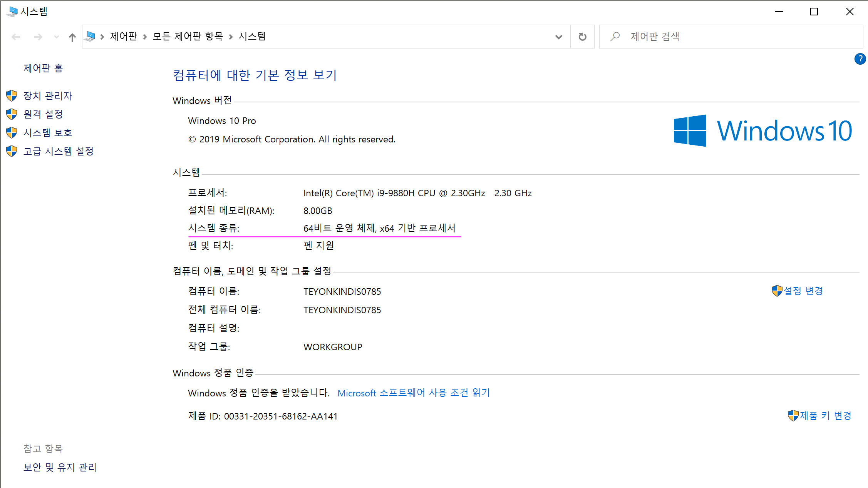Select product ID 00331-20351-68162-AA141
The image size is (868, 488).
click(x=281, y=416)
